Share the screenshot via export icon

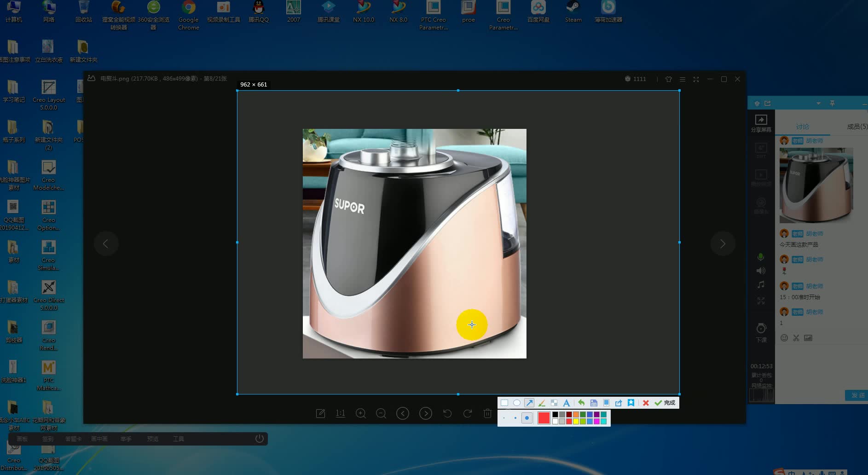point(619,403)
